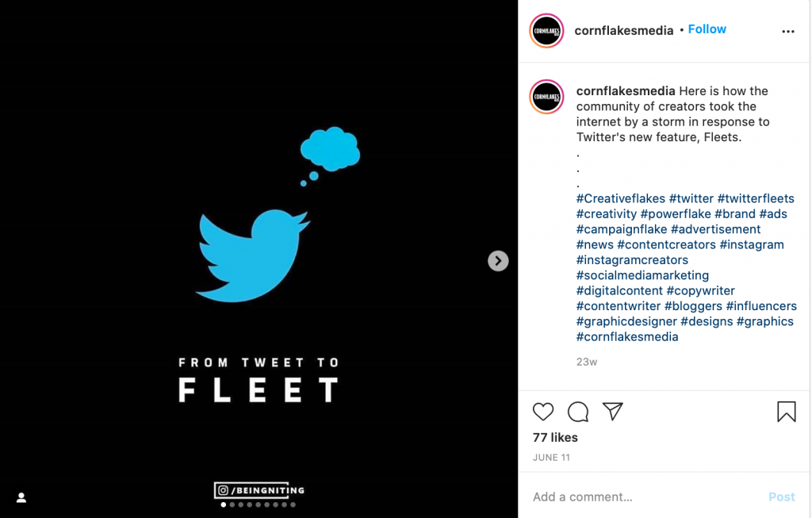
Task: Like the post with the heart icon
Action: 543,412
